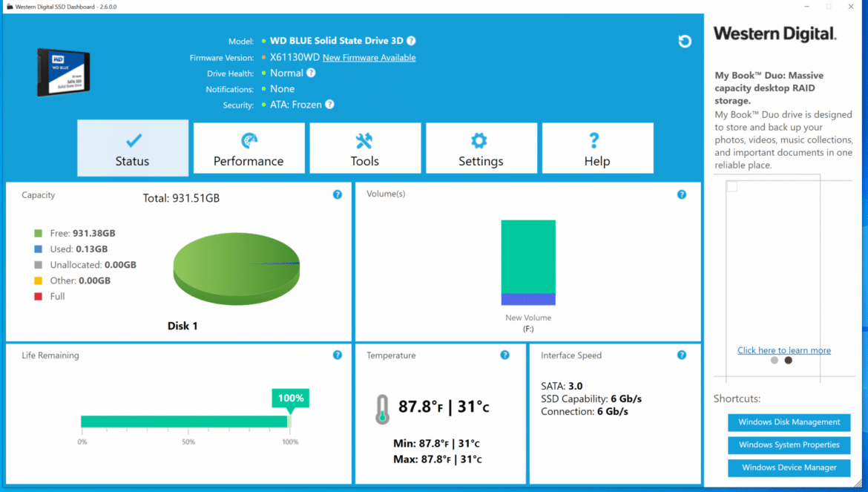Open the Capacity panel help icon
The width and height of the screenshot is (868, 492).
coord(337,194)
